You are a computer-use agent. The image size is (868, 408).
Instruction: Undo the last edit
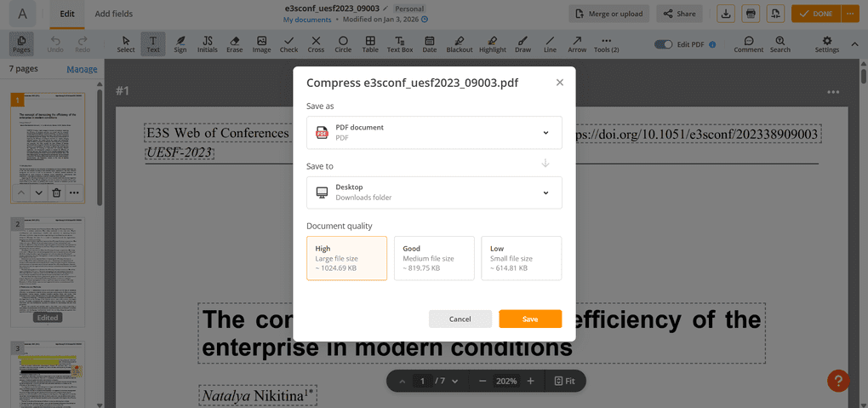[x=55, y=44]
